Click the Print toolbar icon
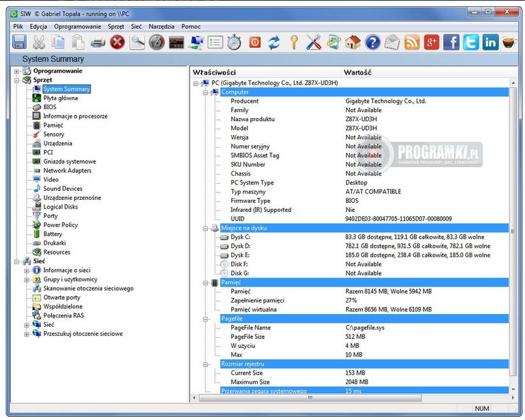This screenshot has width=525, height=420. tap(98, 43)
